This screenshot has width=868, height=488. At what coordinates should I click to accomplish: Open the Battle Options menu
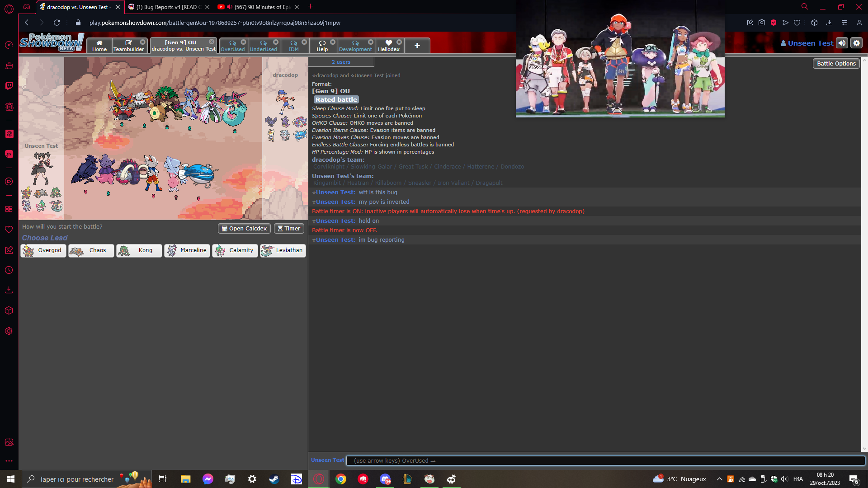click(836, 64)
